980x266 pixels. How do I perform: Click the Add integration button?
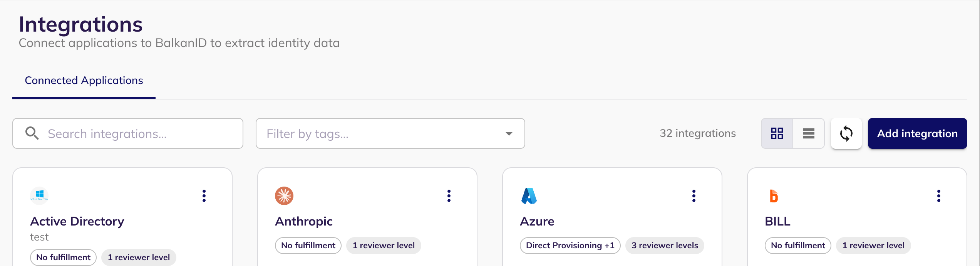(x=917, y=133)
